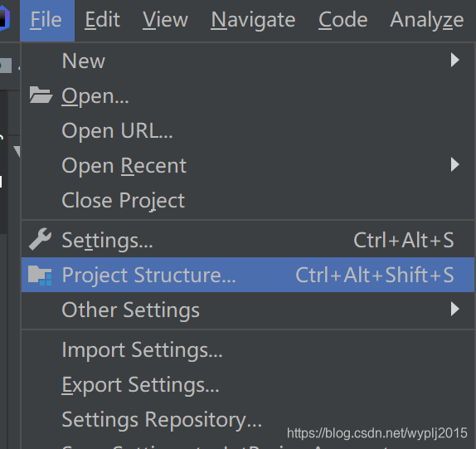Click the open folder icon beside Open
Screen dimensions: 476x449
pos(41,95)
